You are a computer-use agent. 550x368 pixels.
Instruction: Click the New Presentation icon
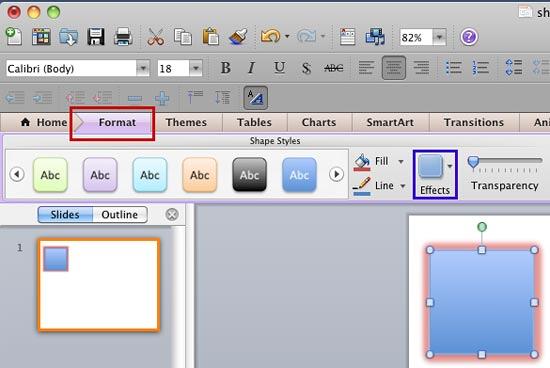tap(14, 36)
